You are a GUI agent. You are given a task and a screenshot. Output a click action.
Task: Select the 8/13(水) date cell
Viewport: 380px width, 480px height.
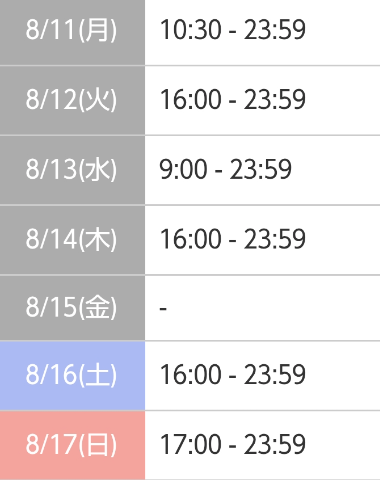click(72, 170)
